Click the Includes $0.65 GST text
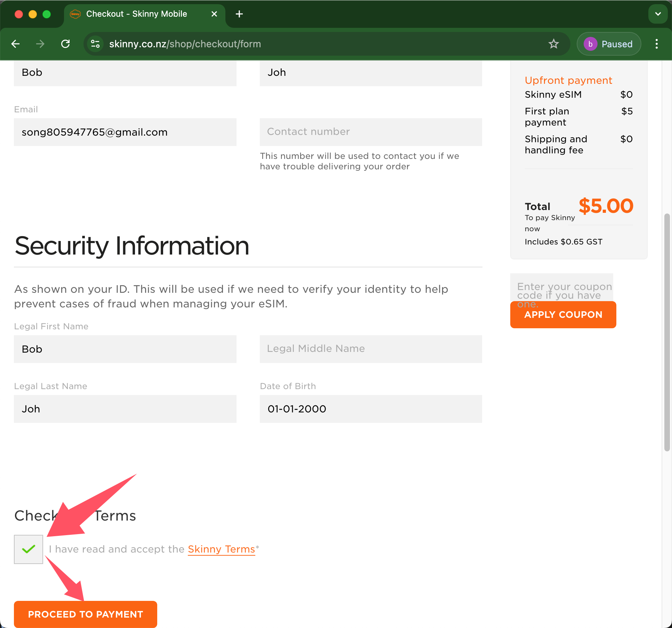 coord(563,242)
